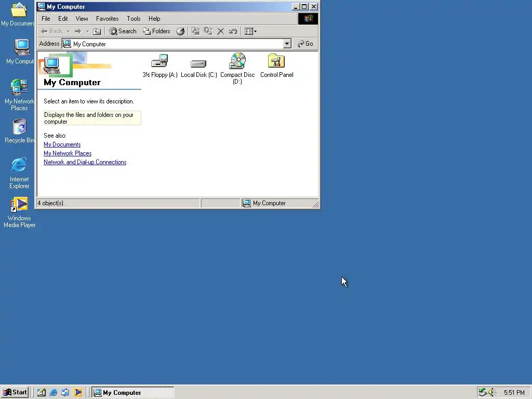Select the Internet Explorer desktop icon
Image resolution: width=532 pixels, height=399 pixels.
19,172
